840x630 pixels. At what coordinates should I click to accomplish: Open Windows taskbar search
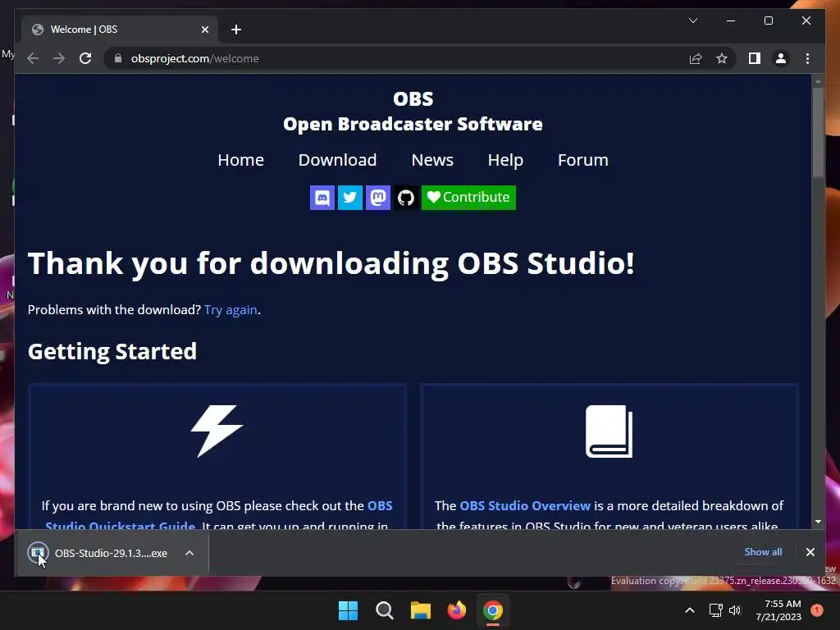click(x=385, y=610)
